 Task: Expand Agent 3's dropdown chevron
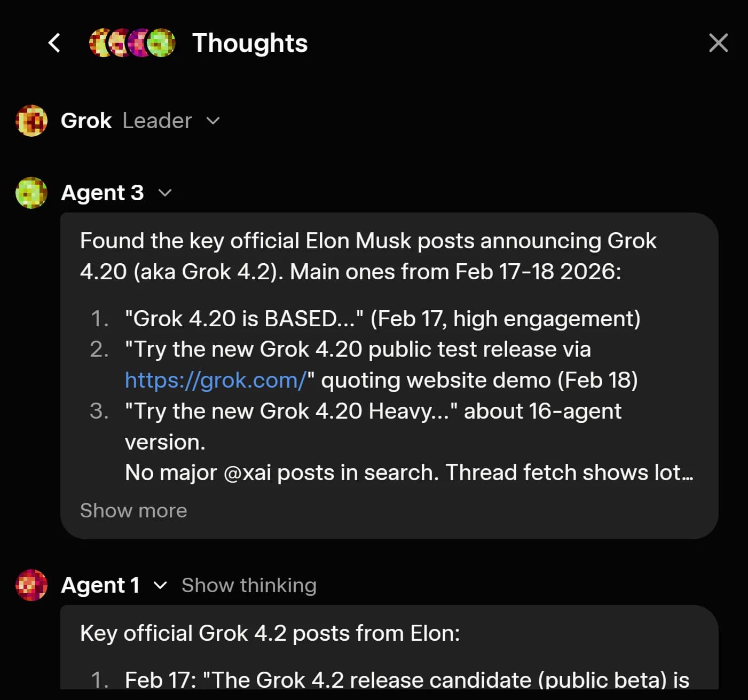click(x=166, y=193)
